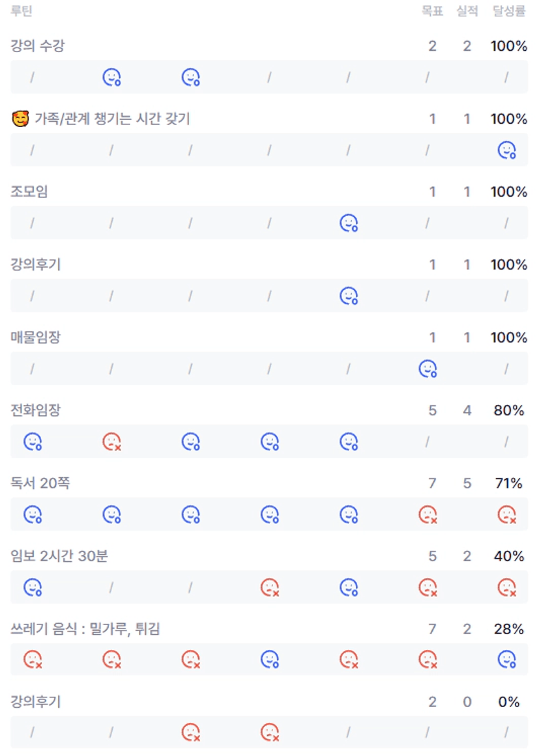Toggle the first empty day slot in 강의 수강 row

[x=32, y=78]
